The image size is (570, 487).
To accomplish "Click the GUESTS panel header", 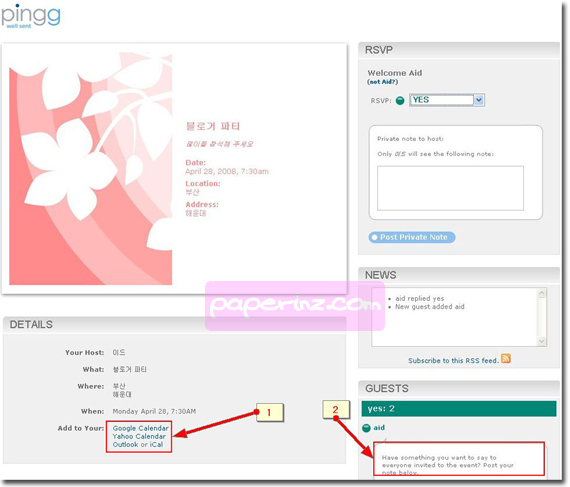I will click(459, 389).
